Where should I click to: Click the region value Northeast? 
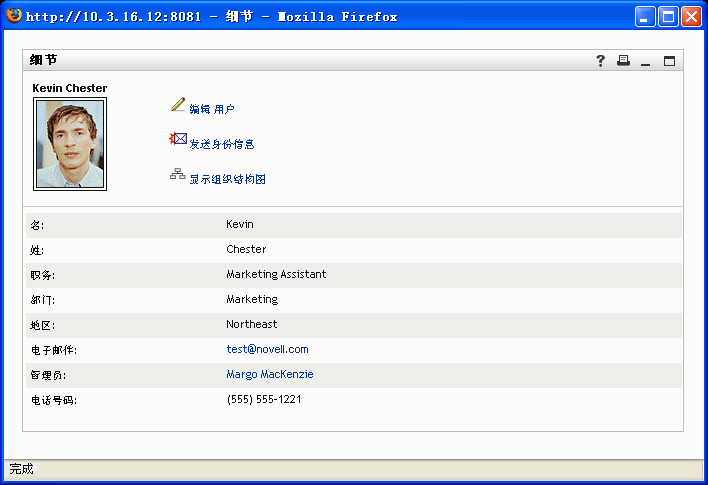252,324
